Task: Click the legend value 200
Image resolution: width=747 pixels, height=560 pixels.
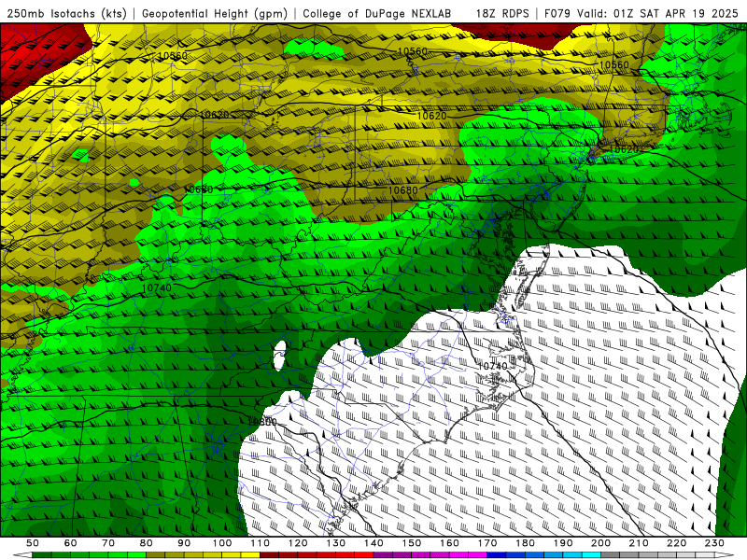Action: pos(601,543)
